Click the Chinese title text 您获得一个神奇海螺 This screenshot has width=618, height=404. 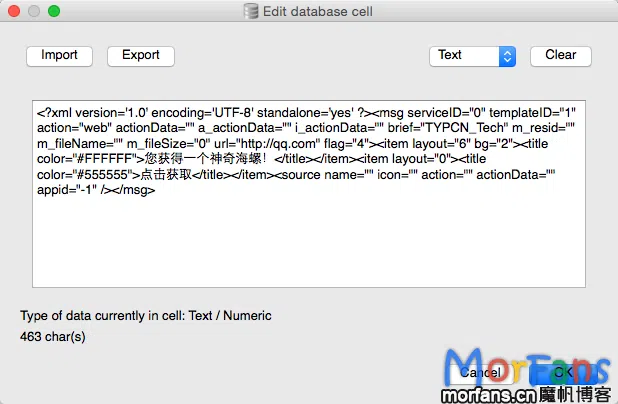[x=203, y=159]
